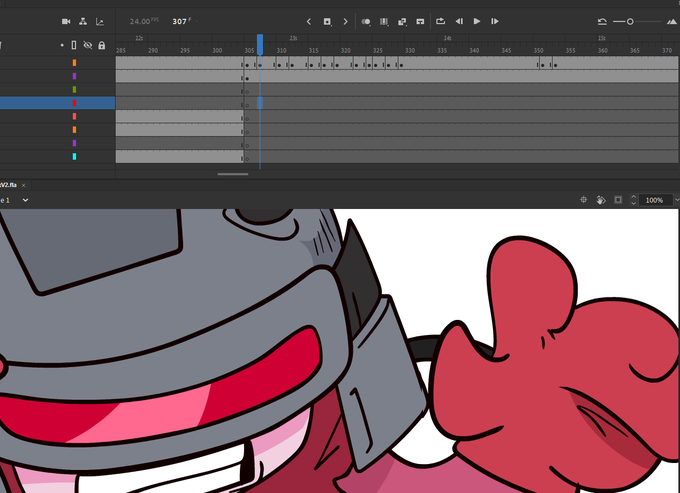
Task: Click the 100% stage zoom field
Action: coord(654,200)
